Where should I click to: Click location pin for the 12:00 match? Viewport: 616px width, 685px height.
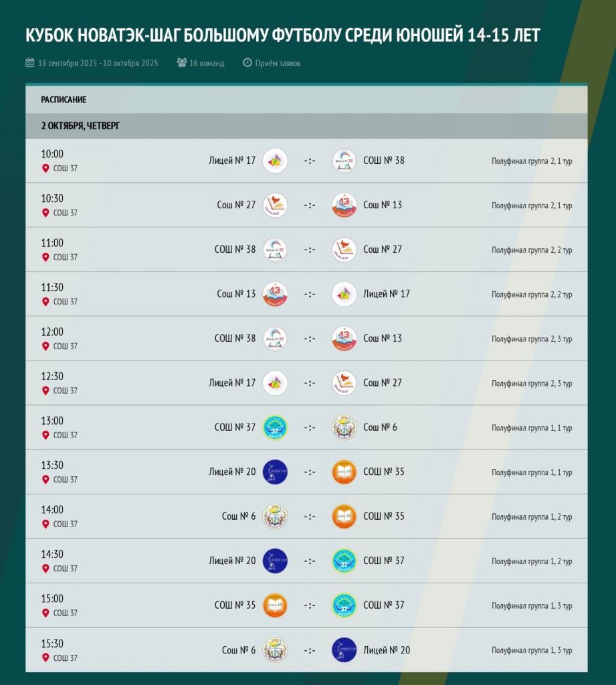click(45, 347)
